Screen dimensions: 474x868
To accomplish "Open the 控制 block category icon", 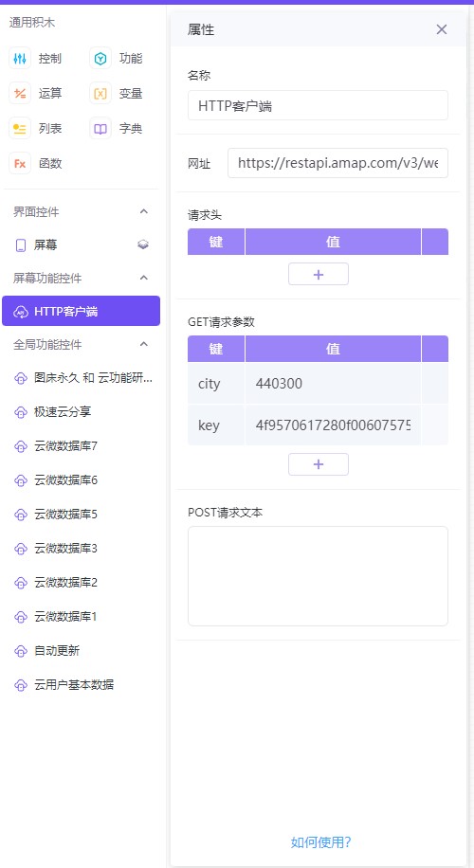I will (20, 58).
